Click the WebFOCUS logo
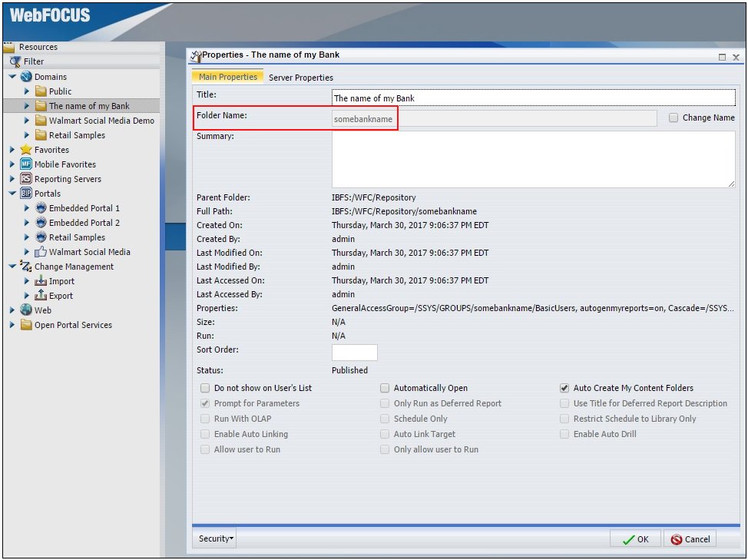 coord(50,15)
